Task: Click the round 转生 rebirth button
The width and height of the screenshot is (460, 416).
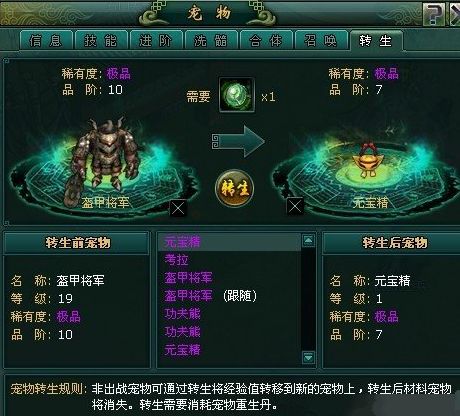Action: 235,188
